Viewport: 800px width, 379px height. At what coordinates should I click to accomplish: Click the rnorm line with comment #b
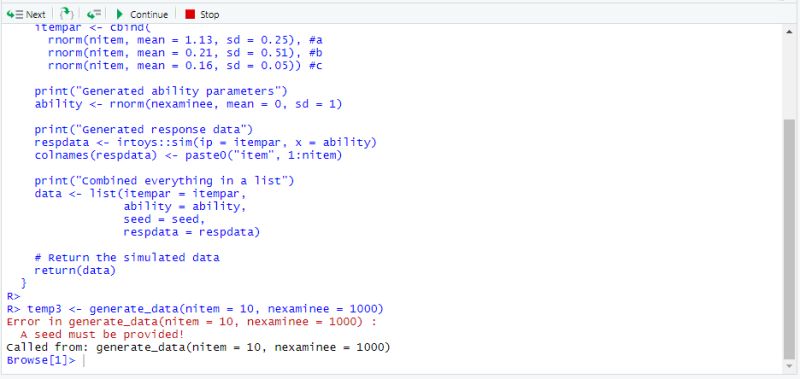pyautogui.click(x=185, y=53)
